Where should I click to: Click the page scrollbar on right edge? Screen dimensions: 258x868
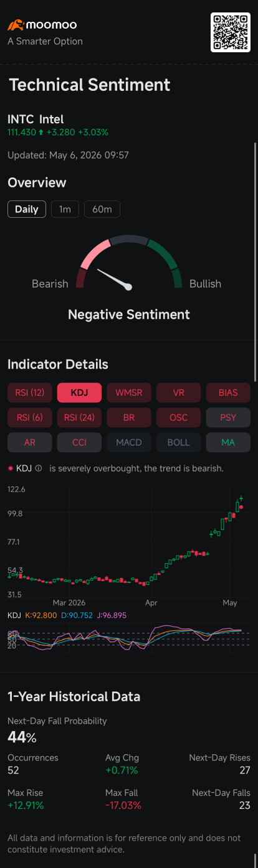[255, 261]
